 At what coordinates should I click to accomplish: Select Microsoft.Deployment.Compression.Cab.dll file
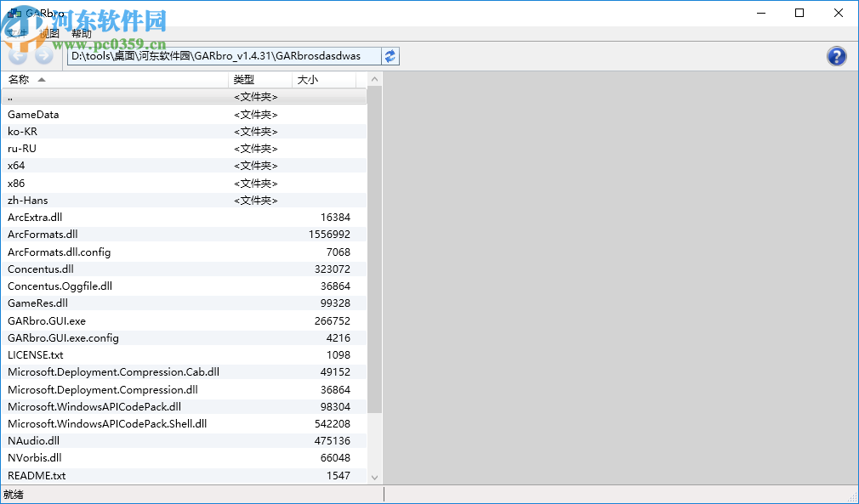[x=184, y=372]
